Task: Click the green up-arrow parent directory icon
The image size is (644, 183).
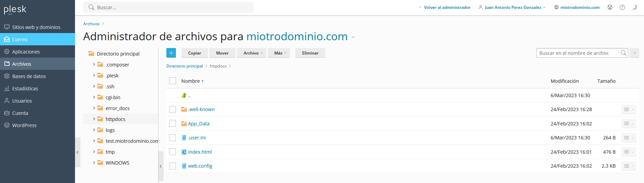Action: tap(184, 95)
